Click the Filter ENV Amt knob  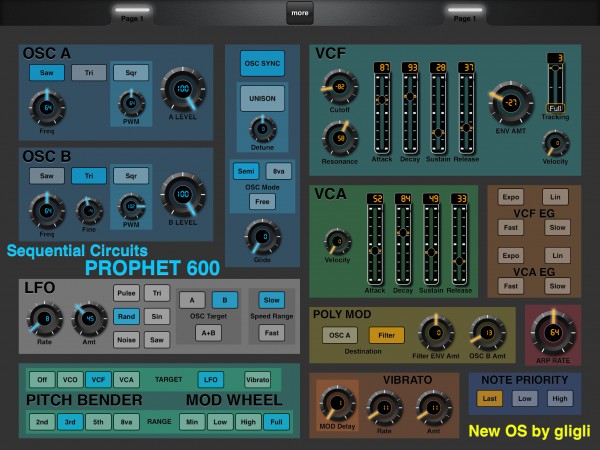point(436,333)
